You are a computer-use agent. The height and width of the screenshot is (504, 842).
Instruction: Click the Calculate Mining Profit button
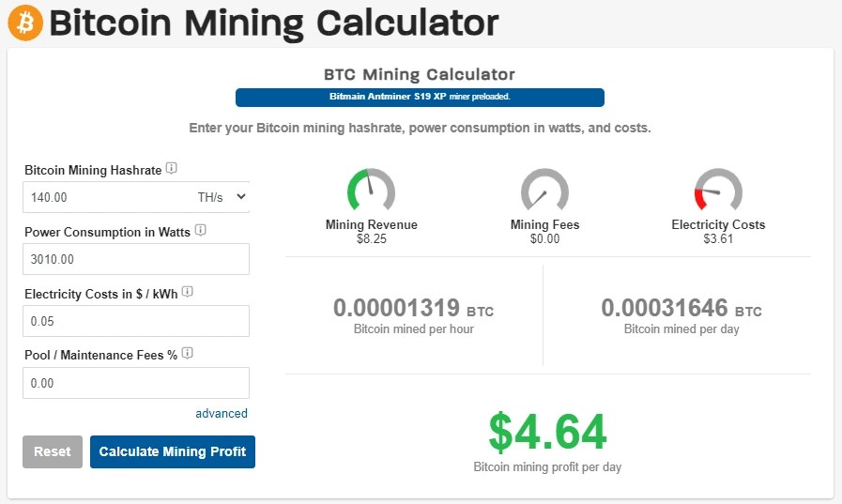[x=173, y=451]
